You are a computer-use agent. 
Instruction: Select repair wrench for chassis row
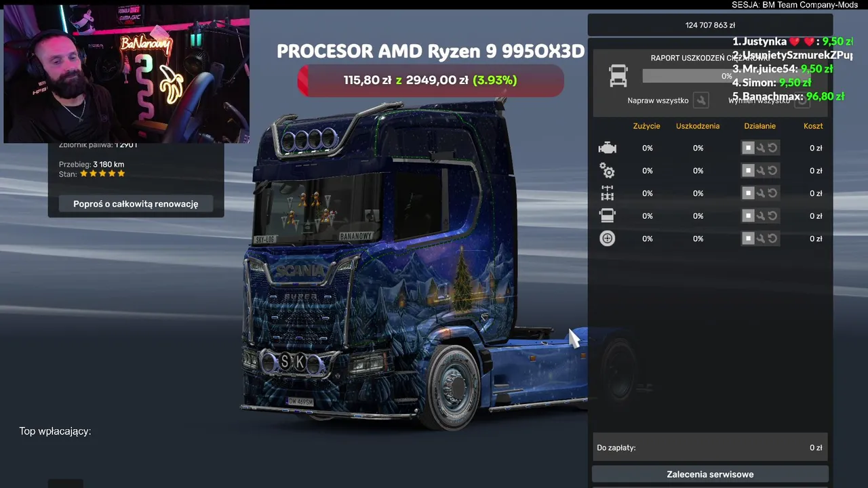click(760, 193)
